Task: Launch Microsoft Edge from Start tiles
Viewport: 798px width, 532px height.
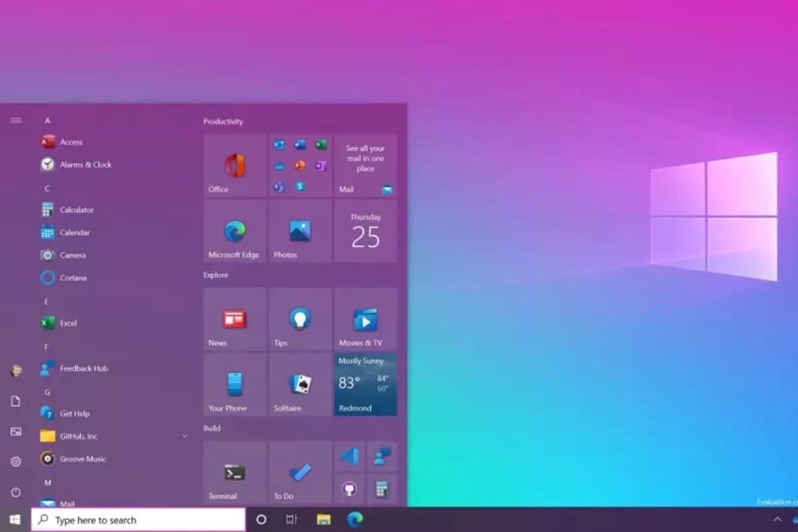Action: (x=235, y=232)
